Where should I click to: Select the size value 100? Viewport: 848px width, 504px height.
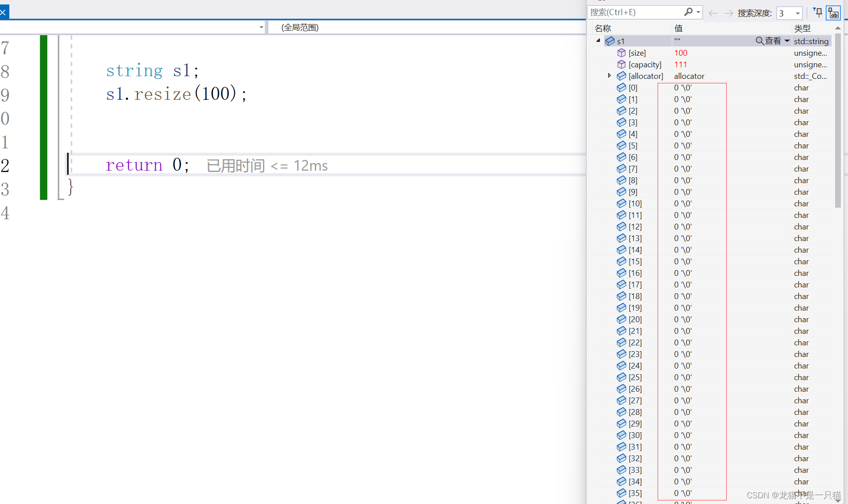point(681,53)
